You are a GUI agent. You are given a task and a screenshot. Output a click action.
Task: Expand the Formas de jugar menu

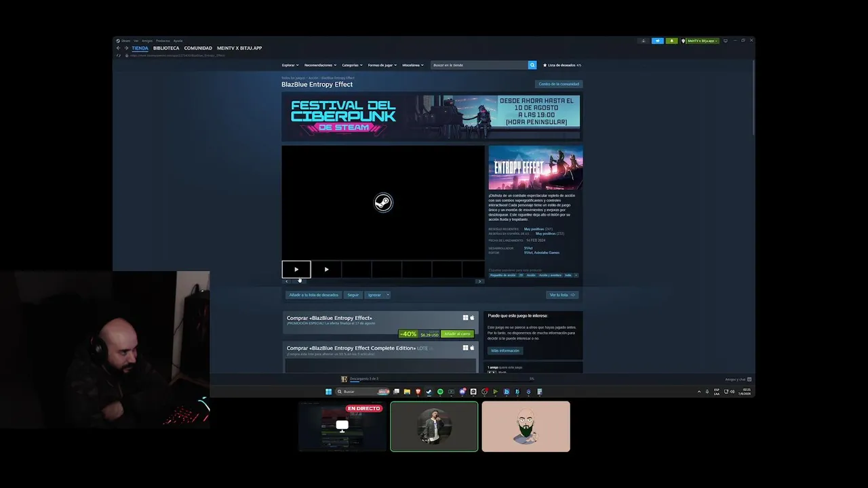382,65
